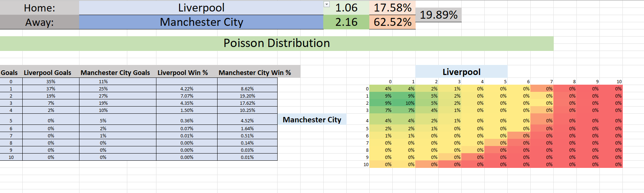Click the 62.52% away win probability cell

click(392, 22)
